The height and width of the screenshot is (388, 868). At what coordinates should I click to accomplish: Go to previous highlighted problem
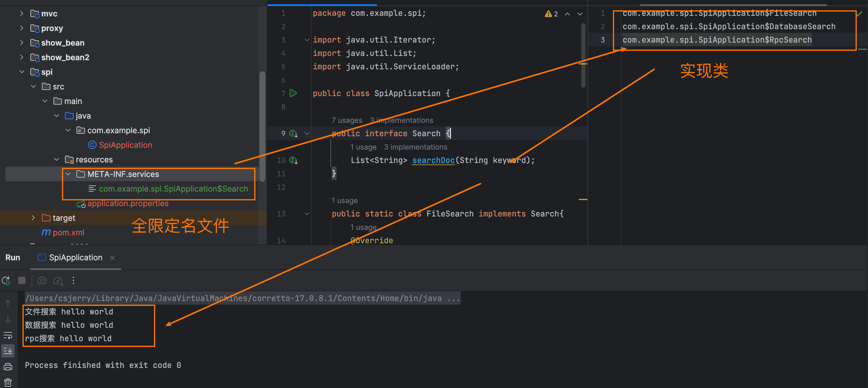[x=567, y=14]
